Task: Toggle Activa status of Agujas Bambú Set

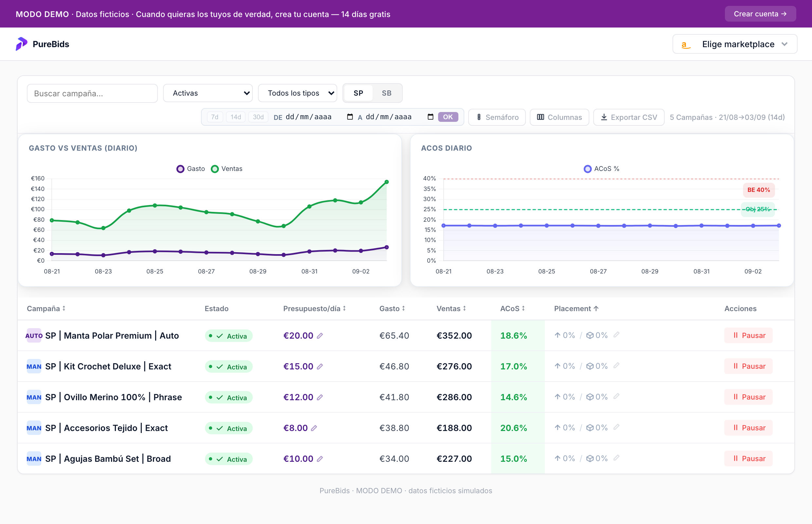Action: pos(229,459)
